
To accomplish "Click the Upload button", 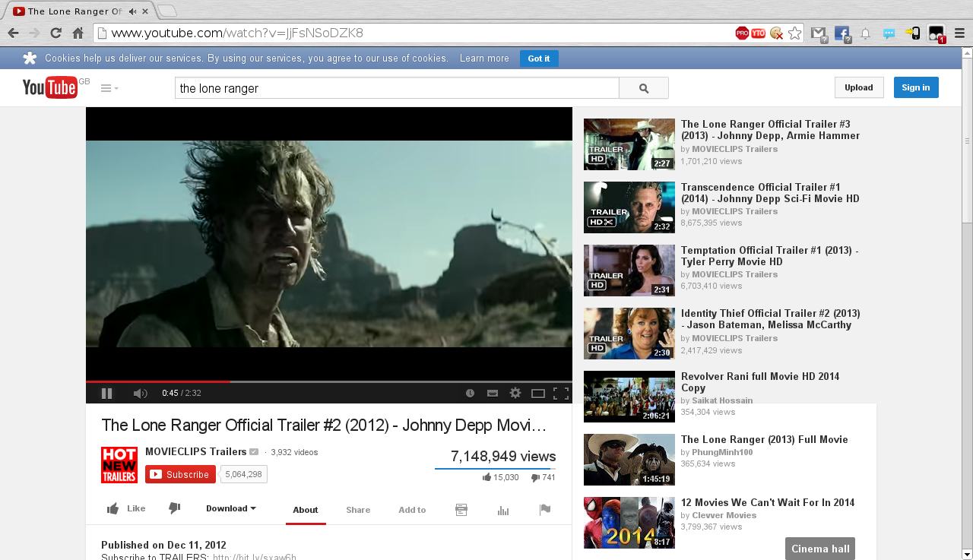I will click(859, 87).
